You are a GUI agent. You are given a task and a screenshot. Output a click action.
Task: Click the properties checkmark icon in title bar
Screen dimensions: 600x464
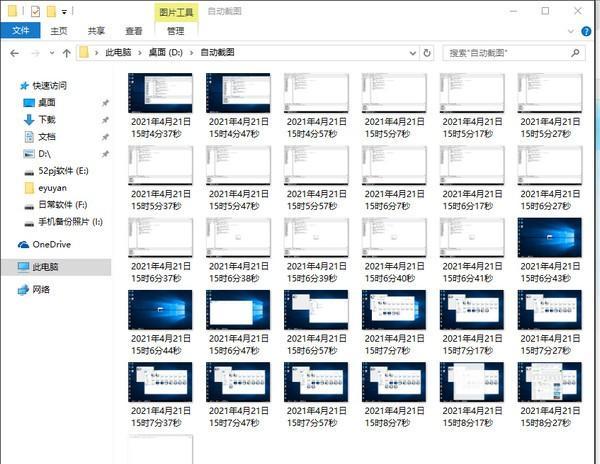(36, 11)
